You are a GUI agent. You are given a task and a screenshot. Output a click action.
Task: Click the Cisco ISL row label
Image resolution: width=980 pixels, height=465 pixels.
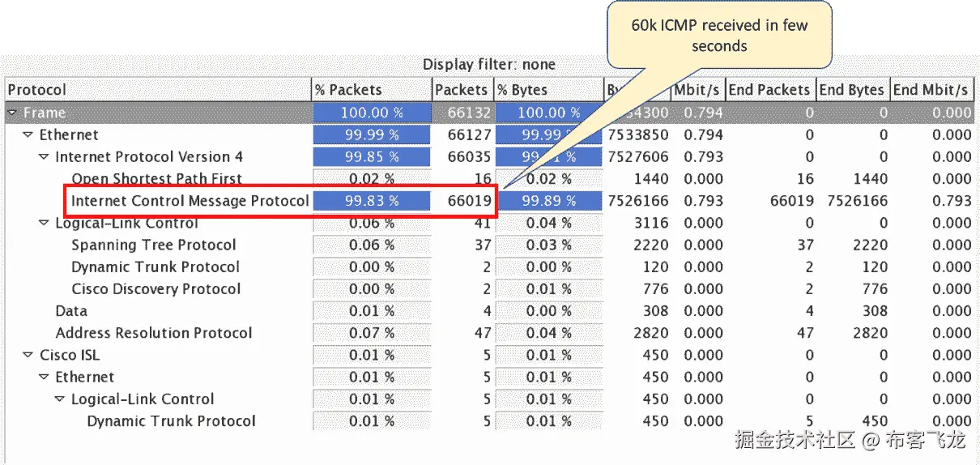coord(70,356)
